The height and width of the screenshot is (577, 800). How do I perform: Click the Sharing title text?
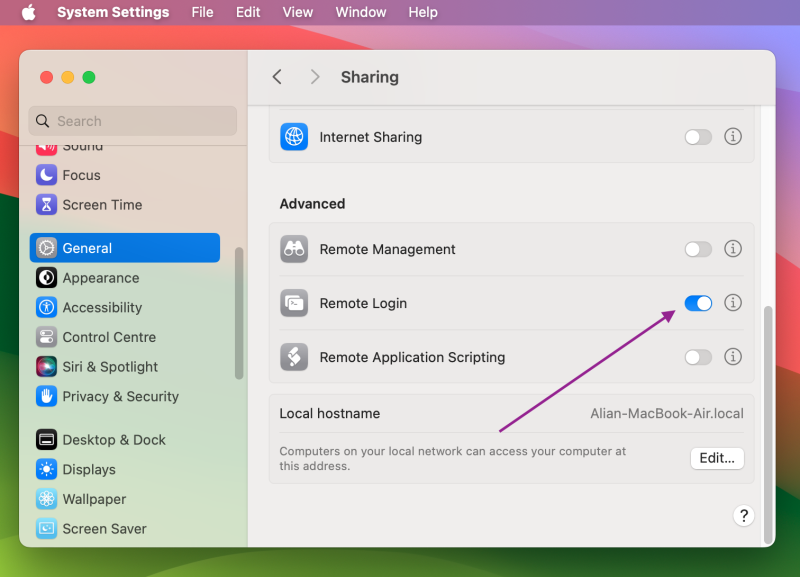pos(370,77)
